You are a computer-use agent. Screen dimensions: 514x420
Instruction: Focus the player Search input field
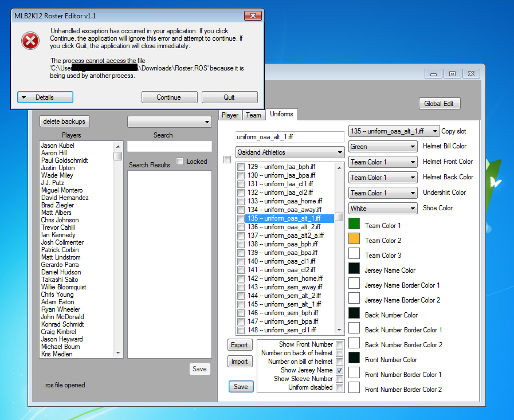click(170, 146)
